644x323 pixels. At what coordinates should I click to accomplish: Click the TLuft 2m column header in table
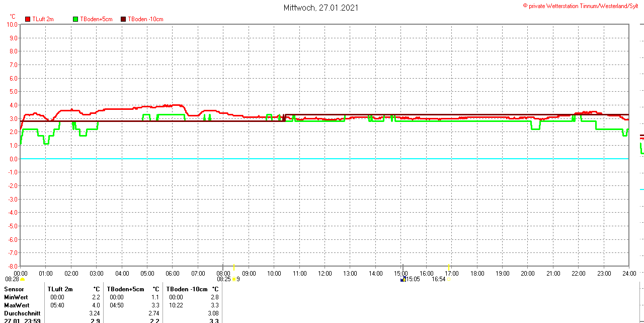coord(60,289)
